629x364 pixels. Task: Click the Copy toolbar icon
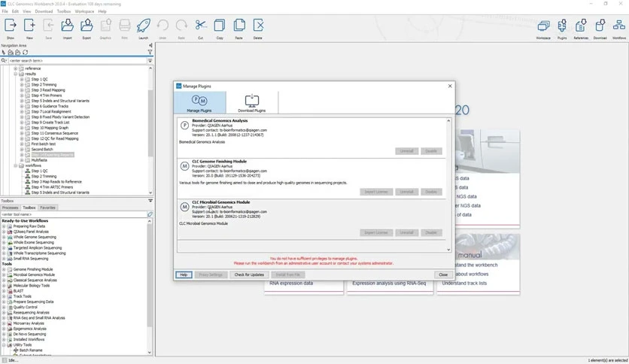point(220,26)
